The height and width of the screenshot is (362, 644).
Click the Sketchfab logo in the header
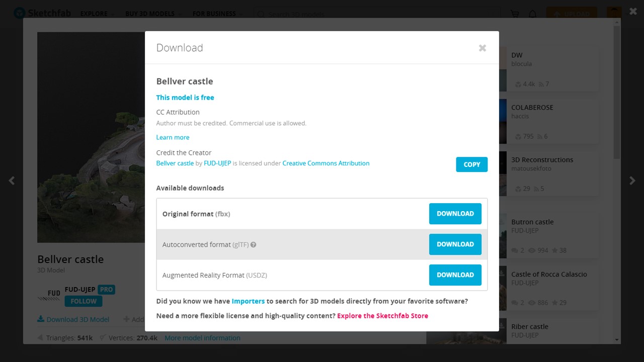[43, 14]
